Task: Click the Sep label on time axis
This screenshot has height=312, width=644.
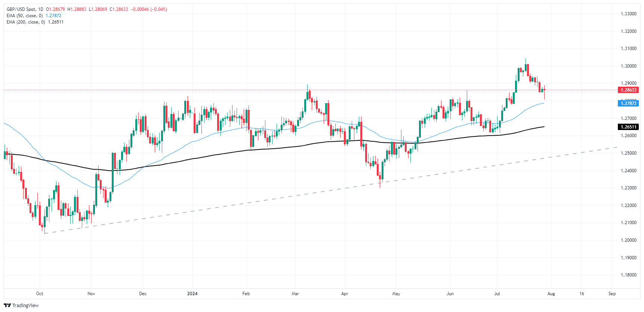Action: click(x=612, y=294)
